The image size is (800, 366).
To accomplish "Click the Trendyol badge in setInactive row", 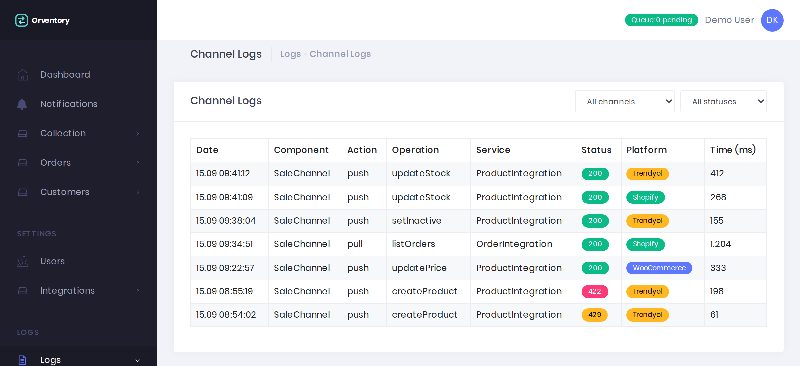I will 647,221.
